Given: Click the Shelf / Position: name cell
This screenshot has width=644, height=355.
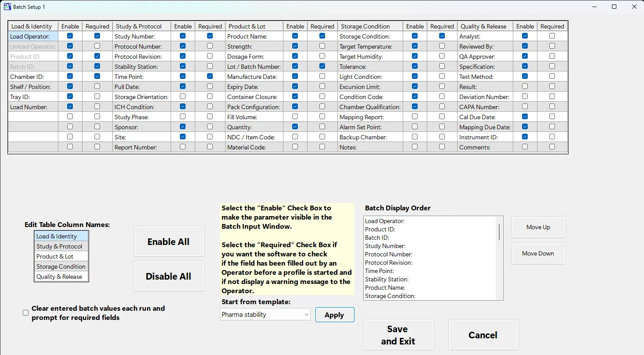Looking at the screenshot, I should point(33,87).
